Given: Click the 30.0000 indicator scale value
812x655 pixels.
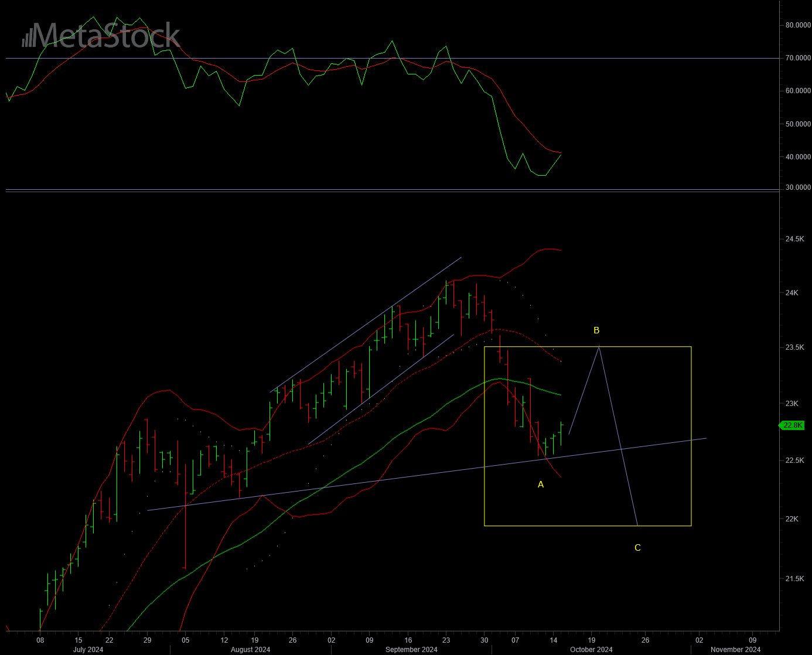Looking at the screenshot, I should point(798,187).
